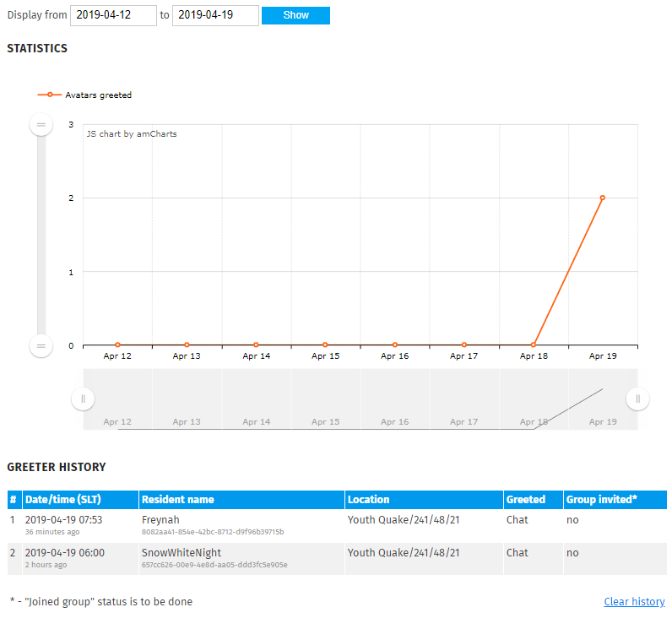The image size is (672, 629).
Task: Click the Date/time (SLT) column header
Action: click(80, 500)
